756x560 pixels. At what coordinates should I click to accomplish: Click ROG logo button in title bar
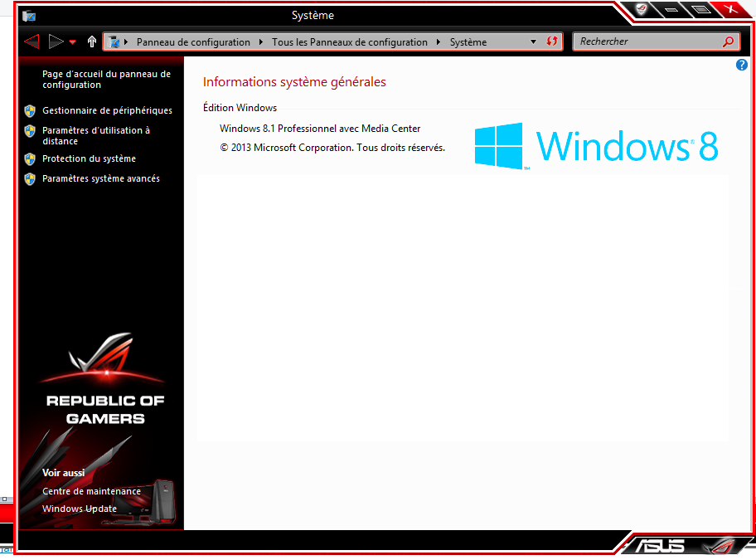(x=641, y=9)
